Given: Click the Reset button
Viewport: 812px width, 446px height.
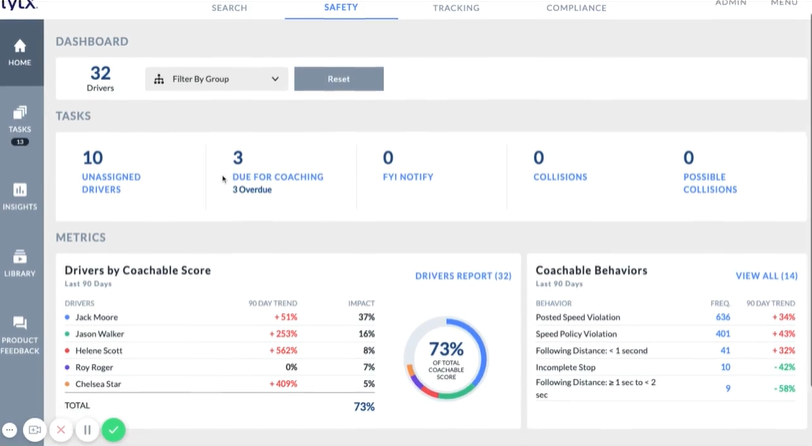Looking at the screenshot, I should 339,79.
